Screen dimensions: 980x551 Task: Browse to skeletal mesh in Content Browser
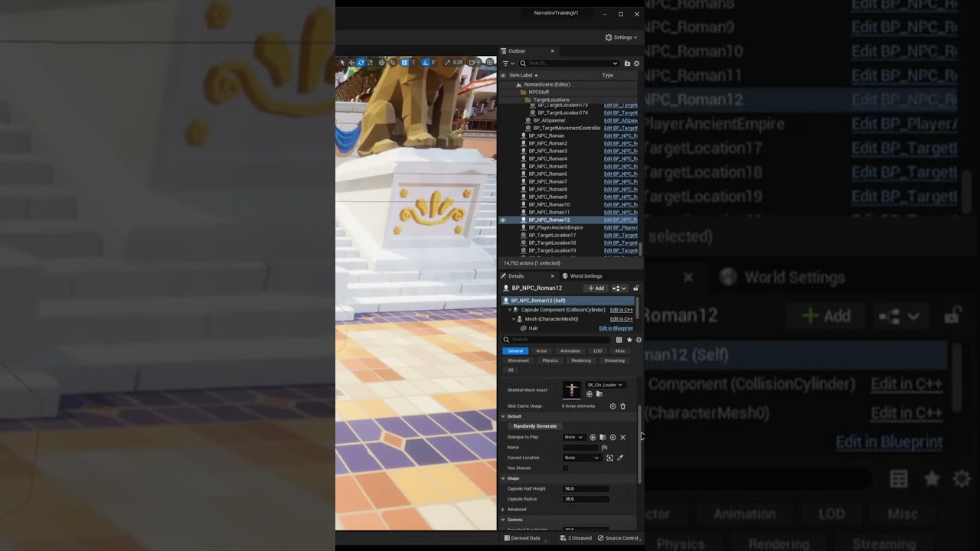coord(599,394)
